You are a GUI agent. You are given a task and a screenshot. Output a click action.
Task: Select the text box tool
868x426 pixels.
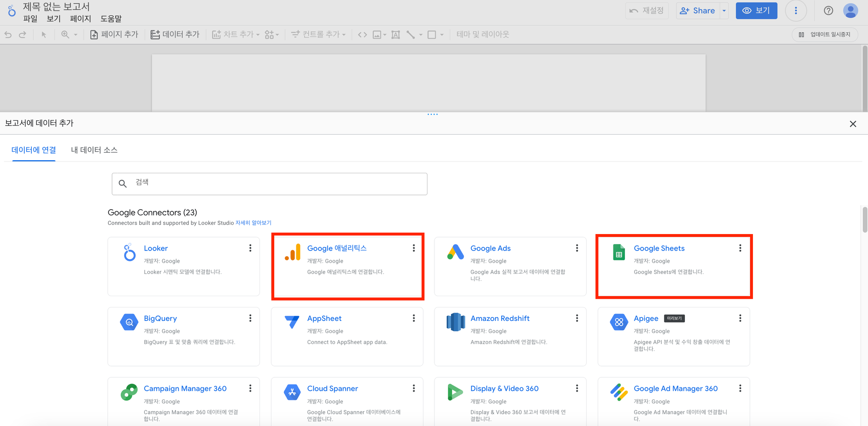point(395,34)
